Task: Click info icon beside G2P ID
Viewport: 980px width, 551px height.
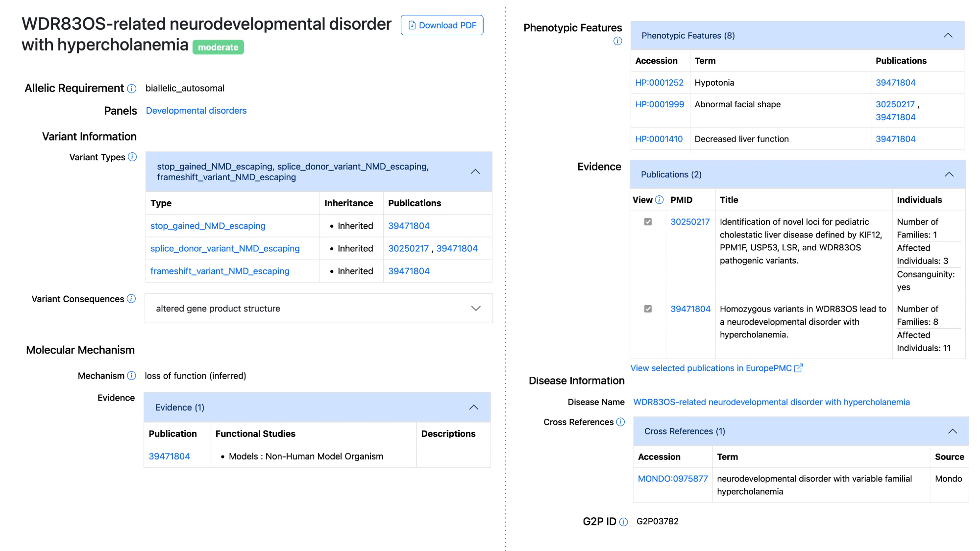Action: point(623,522)
